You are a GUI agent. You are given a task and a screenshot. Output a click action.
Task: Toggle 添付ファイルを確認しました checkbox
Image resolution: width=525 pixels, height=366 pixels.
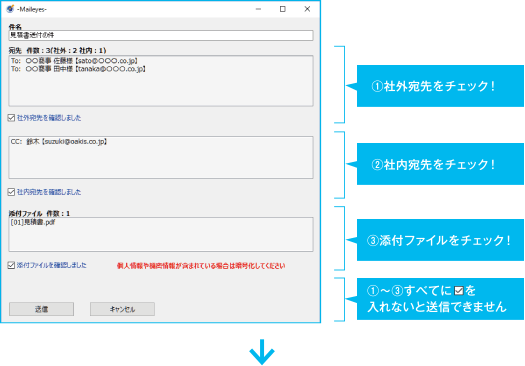[11, 265]
